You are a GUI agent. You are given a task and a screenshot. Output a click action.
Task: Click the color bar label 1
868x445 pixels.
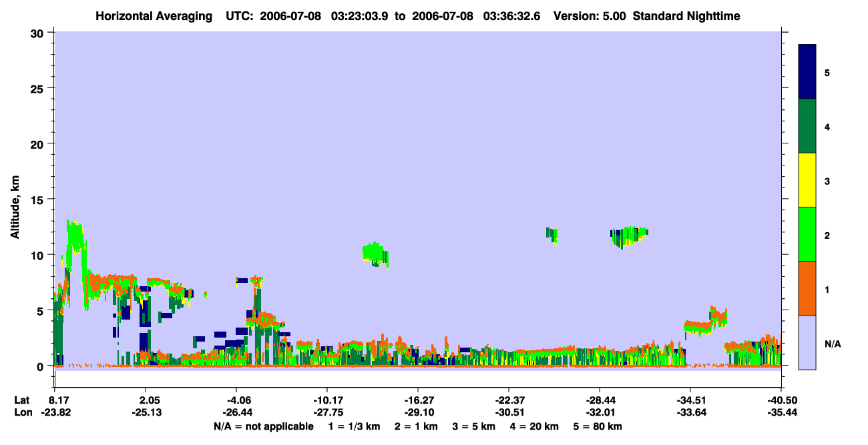[827, 290]
